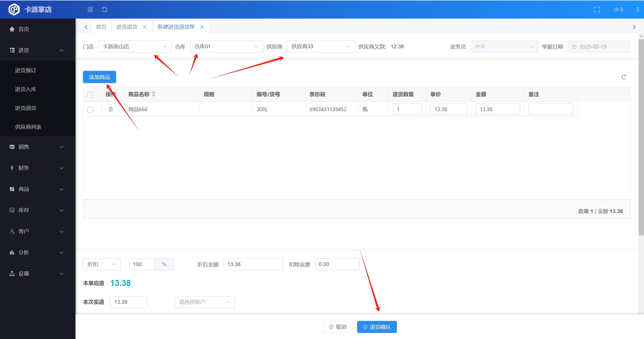Click the 退货确认 button
This screenshot has height=339, width=644.
[377, 327]
